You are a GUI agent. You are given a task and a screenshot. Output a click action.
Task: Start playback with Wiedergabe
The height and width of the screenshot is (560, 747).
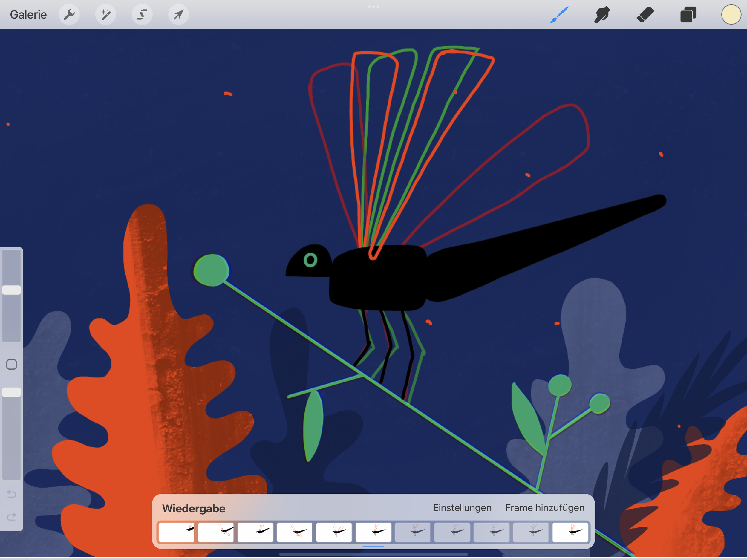194,509
